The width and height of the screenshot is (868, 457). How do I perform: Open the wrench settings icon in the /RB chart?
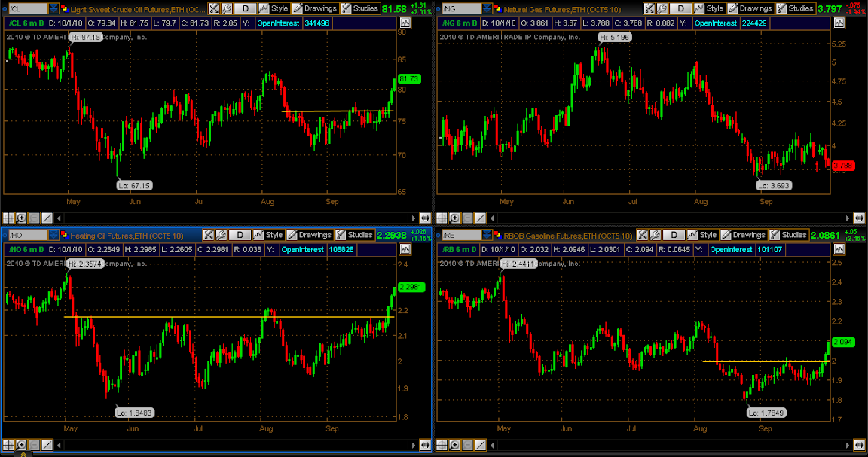click(x=655, y=235)
